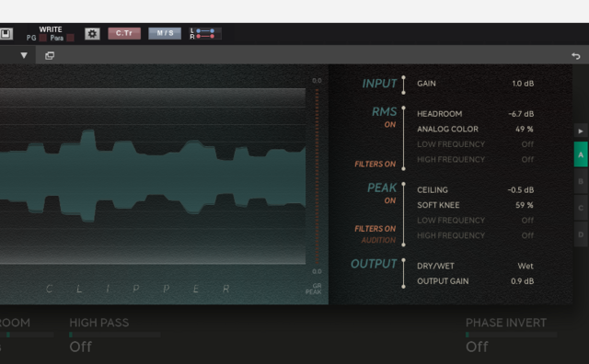Screen dimensions: 589x364
Task: Toggle RMS section ON switch
Action: (390, 125)
